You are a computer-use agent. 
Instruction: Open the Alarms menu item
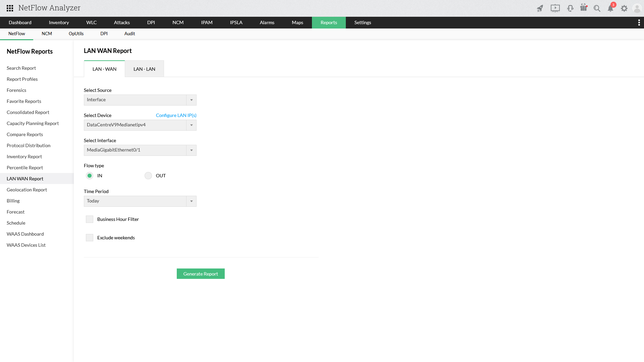click(267, 22)
